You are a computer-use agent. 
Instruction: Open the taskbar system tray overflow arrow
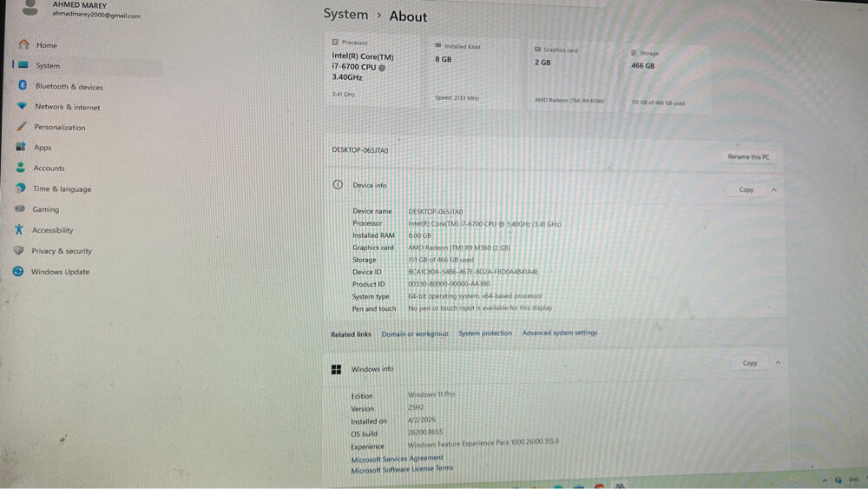(x=825, y=480)
